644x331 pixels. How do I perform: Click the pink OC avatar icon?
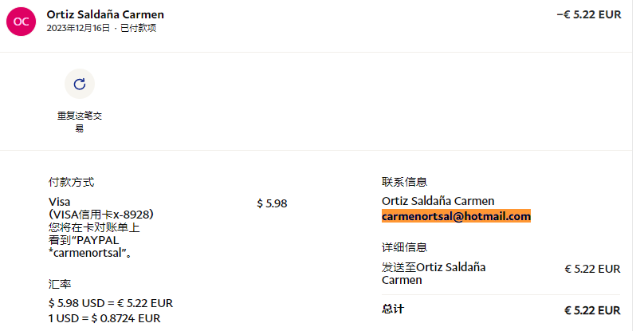(x=21, y=22)
